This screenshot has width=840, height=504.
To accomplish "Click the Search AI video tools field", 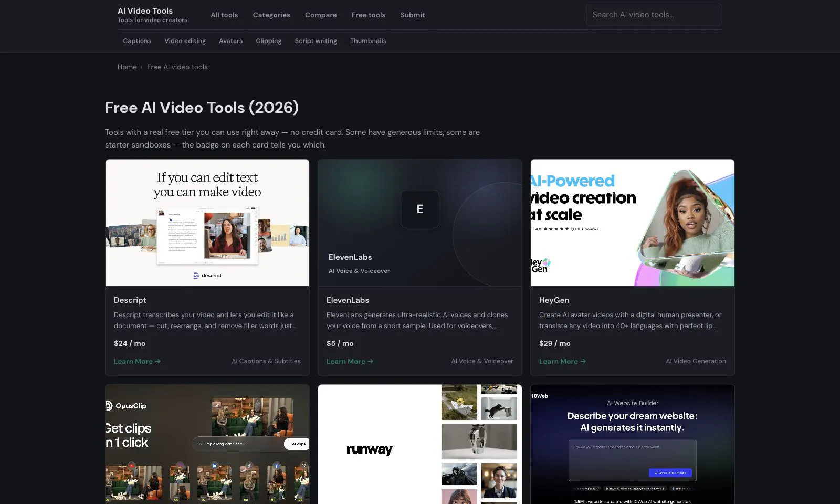I will click(x=654, y=15).
